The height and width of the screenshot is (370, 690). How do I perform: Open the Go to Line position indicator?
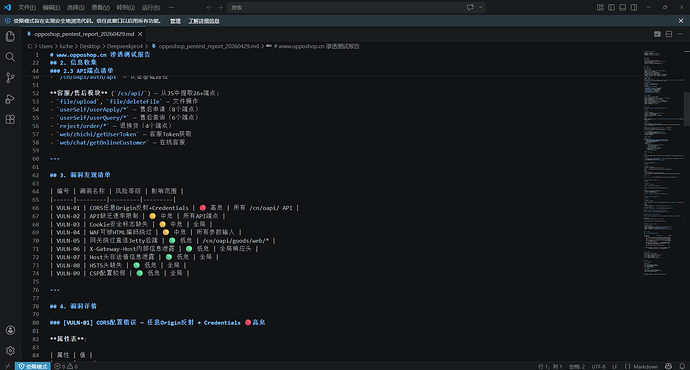pyautogui.click(x=550, y=366)
